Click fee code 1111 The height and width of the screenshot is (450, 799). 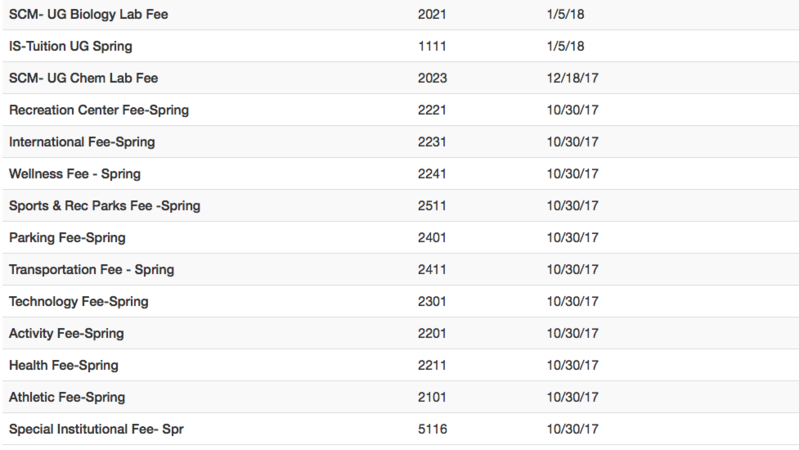click(x=429, y=47)
